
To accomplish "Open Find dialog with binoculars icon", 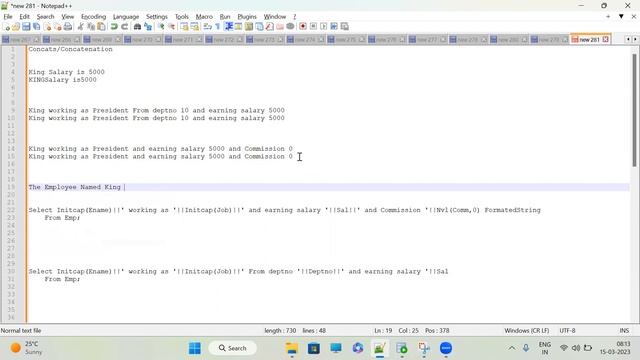I will pos(138,27).
